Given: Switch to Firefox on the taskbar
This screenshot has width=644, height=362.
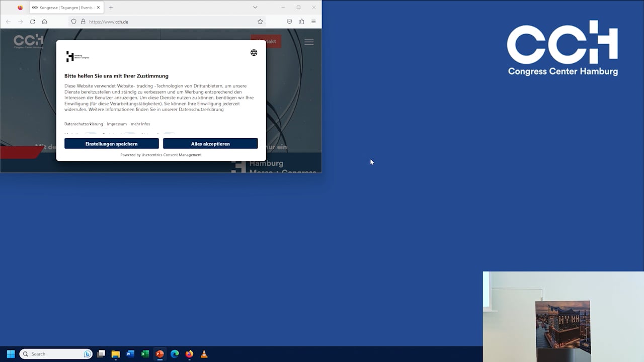Looking at the screenshot, I should (189, 354).
